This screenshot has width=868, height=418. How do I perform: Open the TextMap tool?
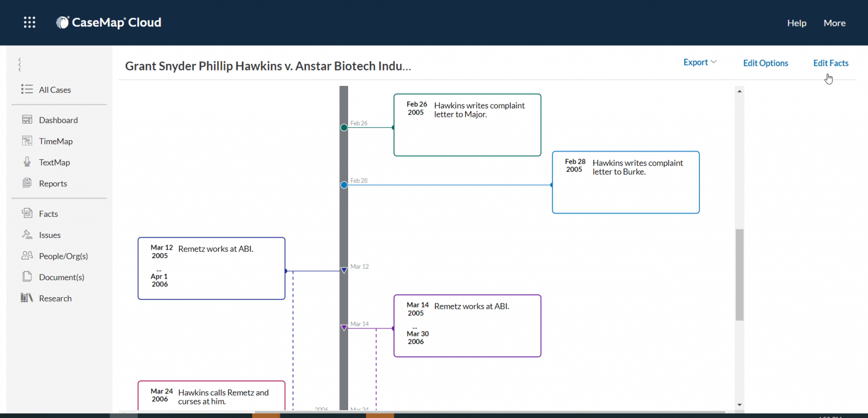[55, 162]
